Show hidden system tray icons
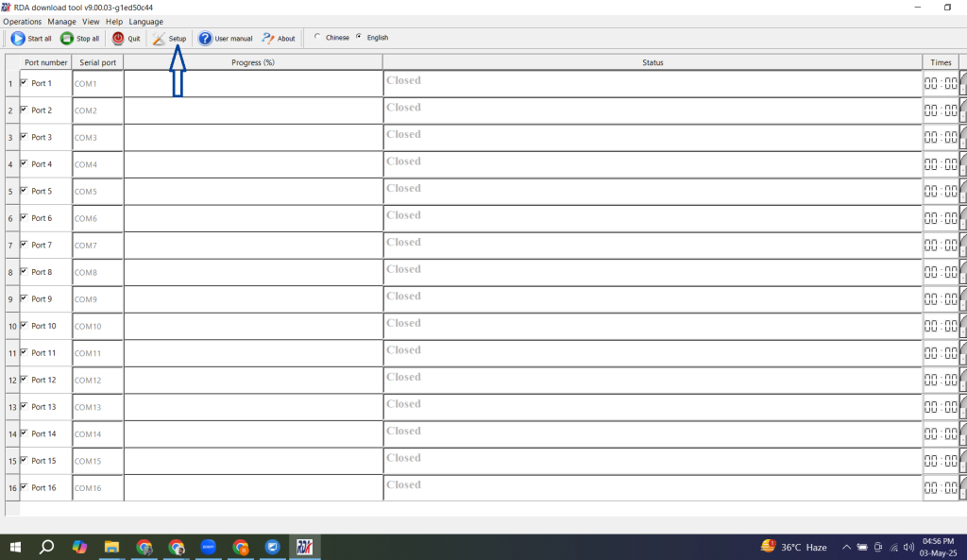967x560 pixels. (846, 547)
